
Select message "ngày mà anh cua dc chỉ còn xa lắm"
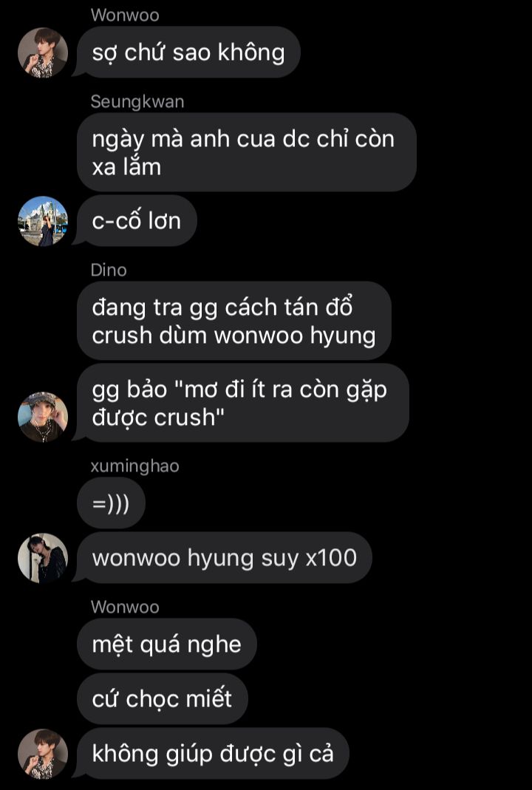click(246, 152)
